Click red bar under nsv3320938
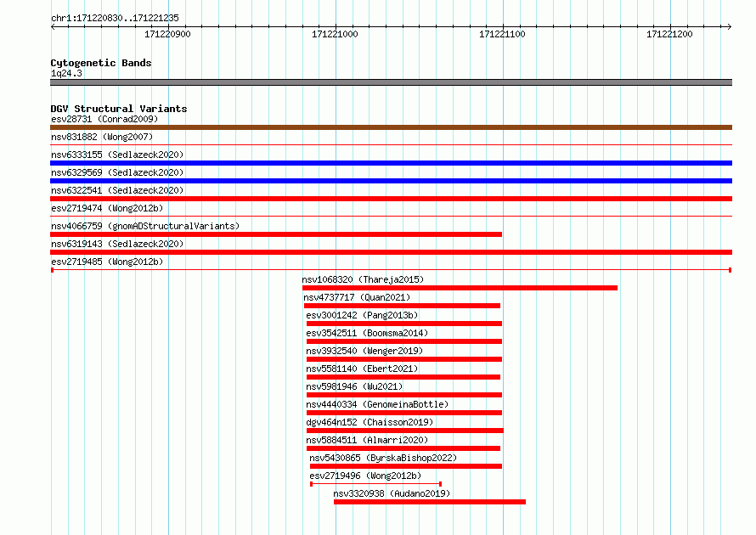Image resolution: width=756 pixels, height=535 pixels. (x=430, y=502)
